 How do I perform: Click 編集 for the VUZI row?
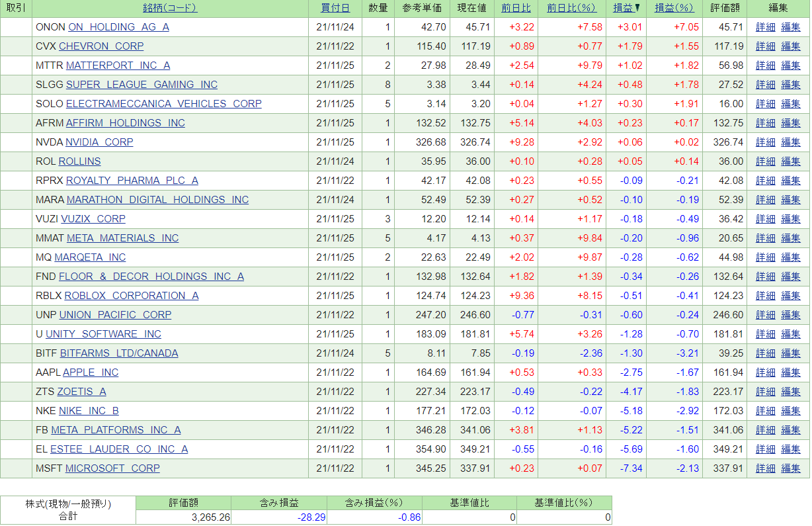[791, 219]
